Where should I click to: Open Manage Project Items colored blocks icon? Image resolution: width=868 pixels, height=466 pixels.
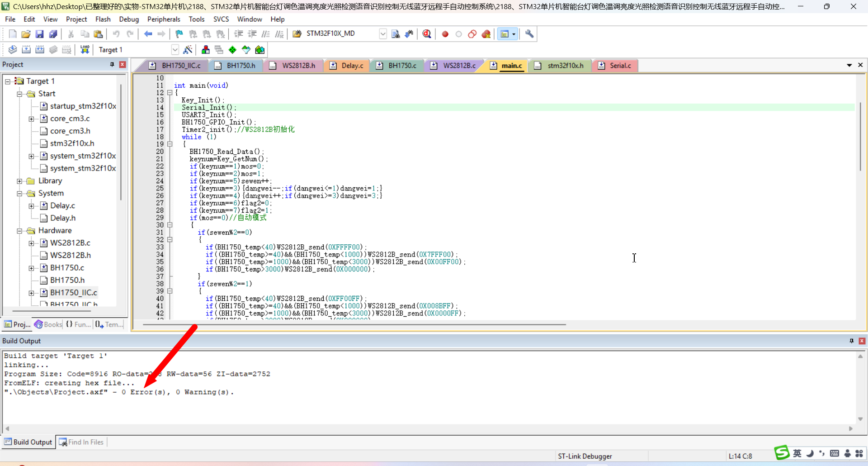206,50
